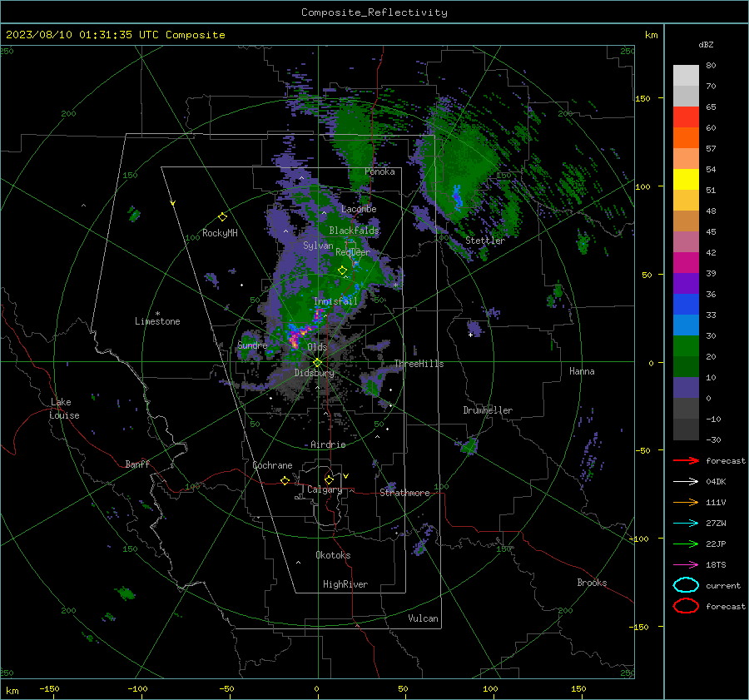Screen dimensions: 749x700
Task: Click the Okotoks label
Action: pyautogui.click(x=333, y=555)
